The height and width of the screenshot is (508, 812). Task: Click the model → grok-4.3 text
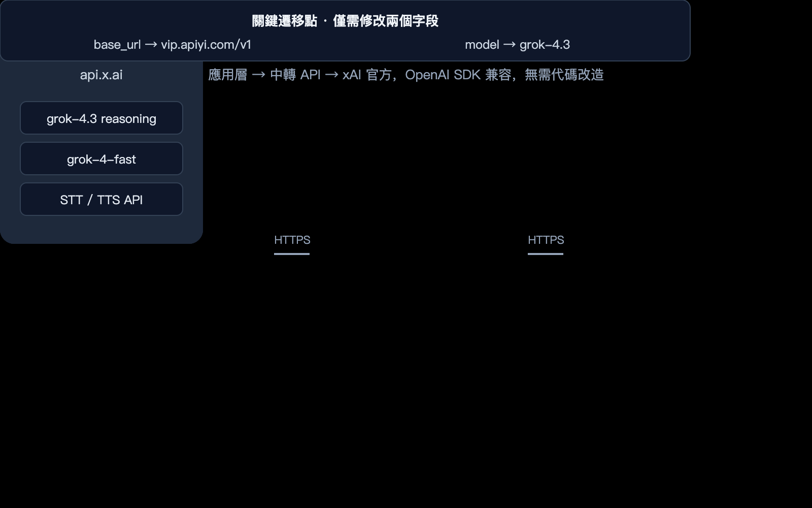pos(518,45)
